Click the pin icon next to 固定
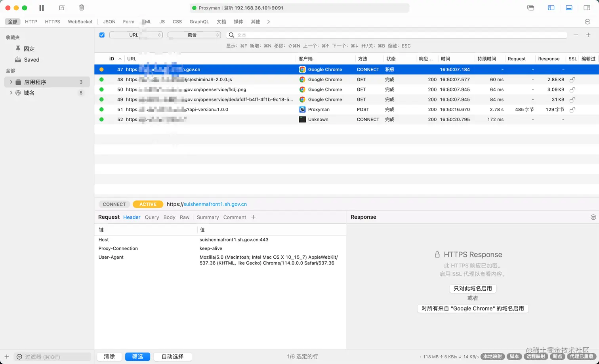 (18, 48)
